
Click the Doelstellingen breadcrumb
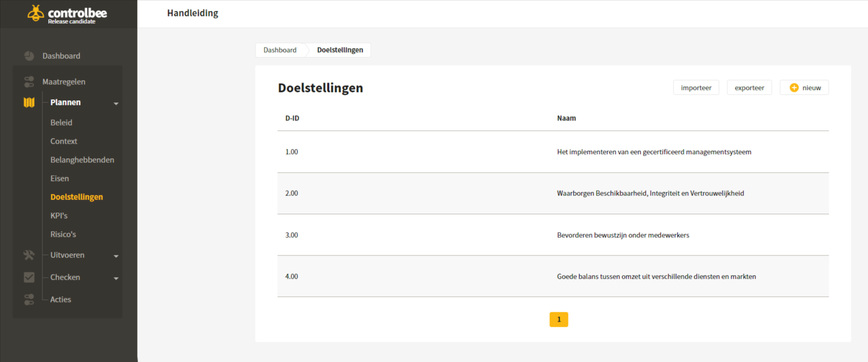[x=340, y=50]
